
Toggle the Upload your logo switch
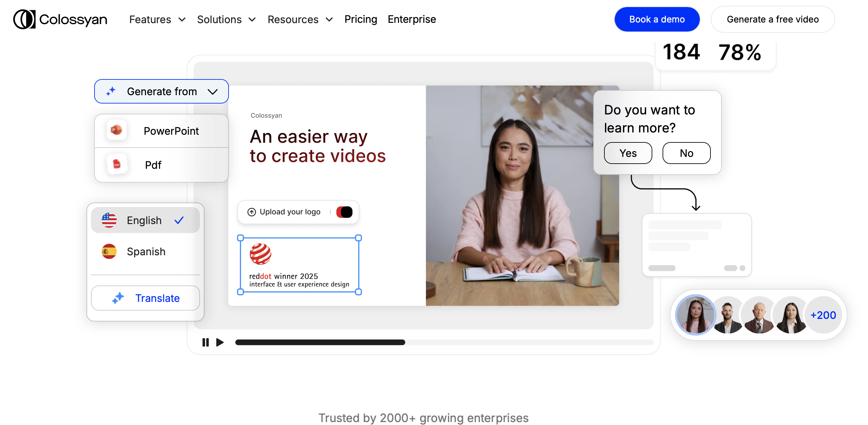(x=344, y=212)
